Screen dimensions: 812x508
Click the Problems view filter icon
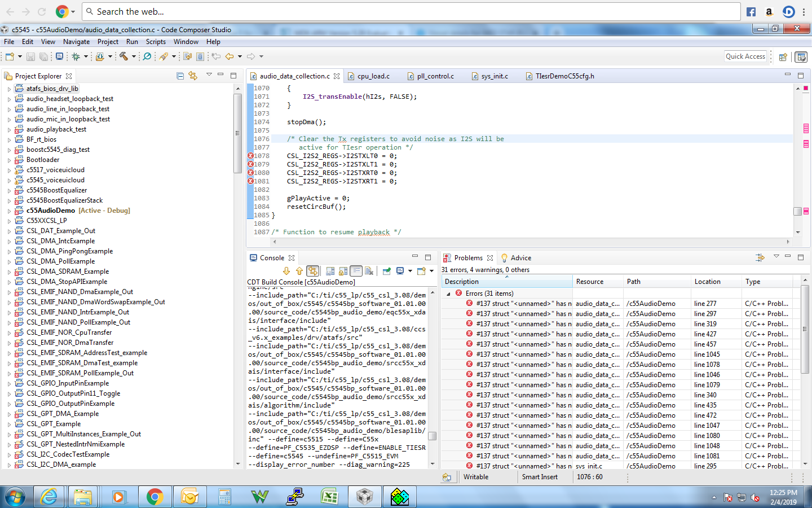[760, 257]
